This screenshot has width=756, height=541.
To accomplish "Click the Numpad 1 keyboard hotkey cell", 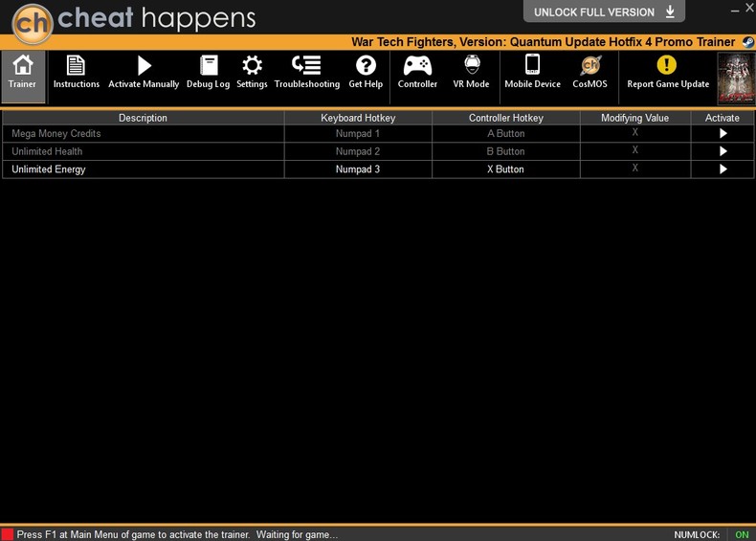I will pos(358,134).
